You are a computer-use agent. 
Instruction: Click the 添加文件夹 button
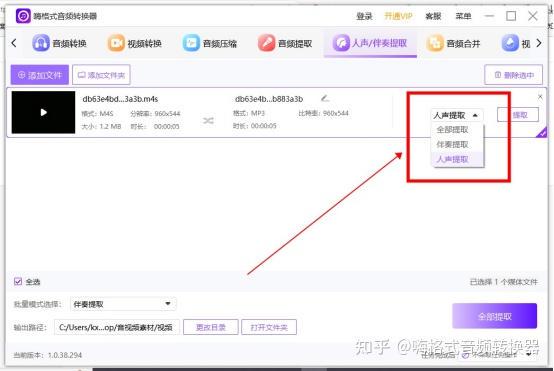(x=101, y=75)
